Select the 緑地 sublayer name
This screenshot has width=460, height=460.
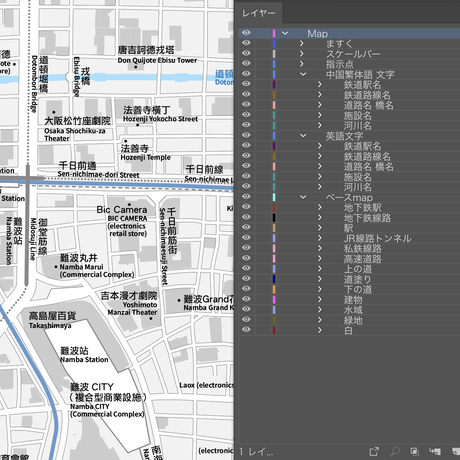353,320
